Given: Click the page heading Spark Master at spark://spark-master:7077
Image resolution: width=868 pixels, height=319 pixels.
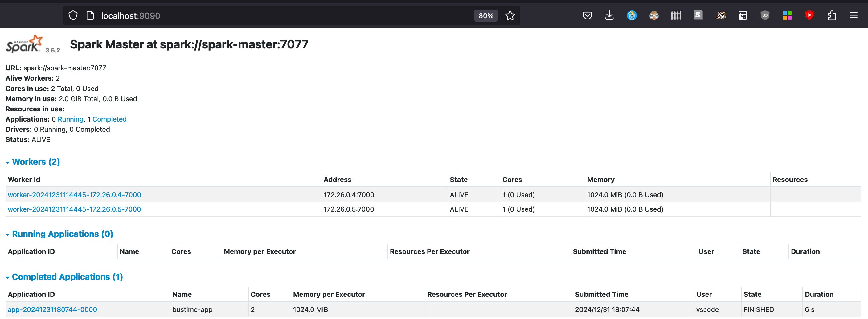Looking at the screenshot, I should pyautogui.click(x=189, y=44).
